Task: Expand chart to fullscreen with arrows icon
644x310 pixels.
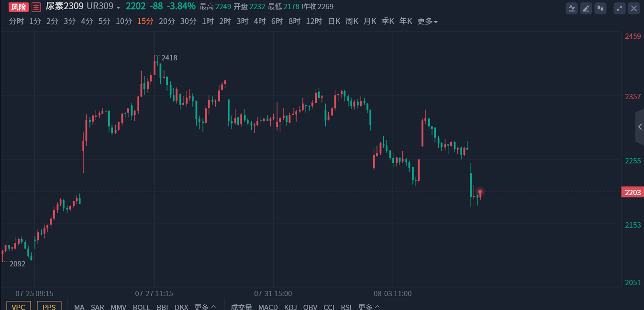Action: coord(620,8)
